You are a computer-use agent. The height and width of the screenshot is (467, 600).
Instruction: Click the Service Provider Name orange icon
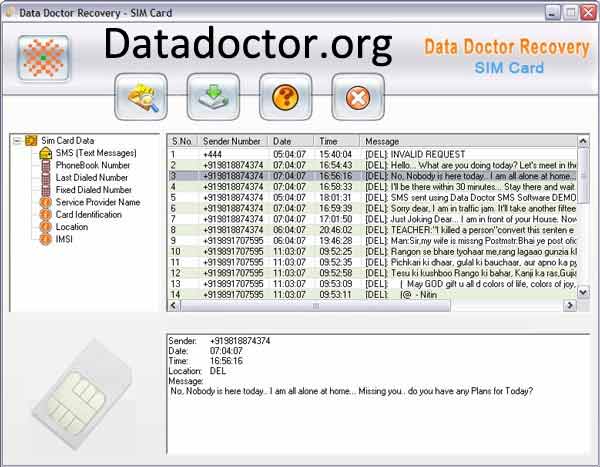pyautogui.click(x=46, y=202)
